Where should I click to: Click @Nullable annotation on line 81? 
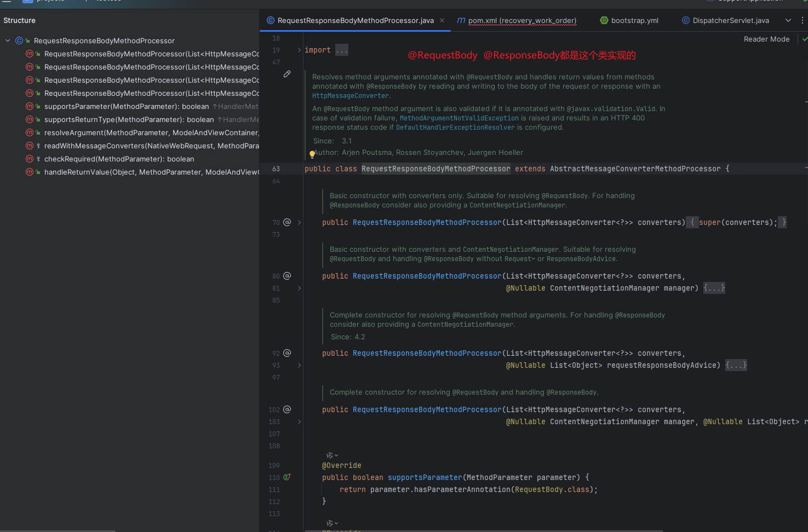coord(526,288)
